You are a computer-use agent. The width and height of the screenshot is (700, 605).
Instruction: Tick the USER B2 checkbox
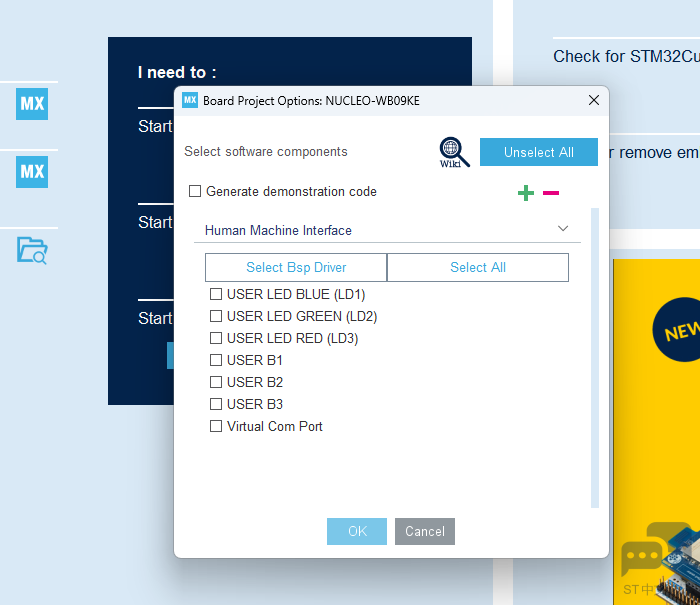pos(216,382)
